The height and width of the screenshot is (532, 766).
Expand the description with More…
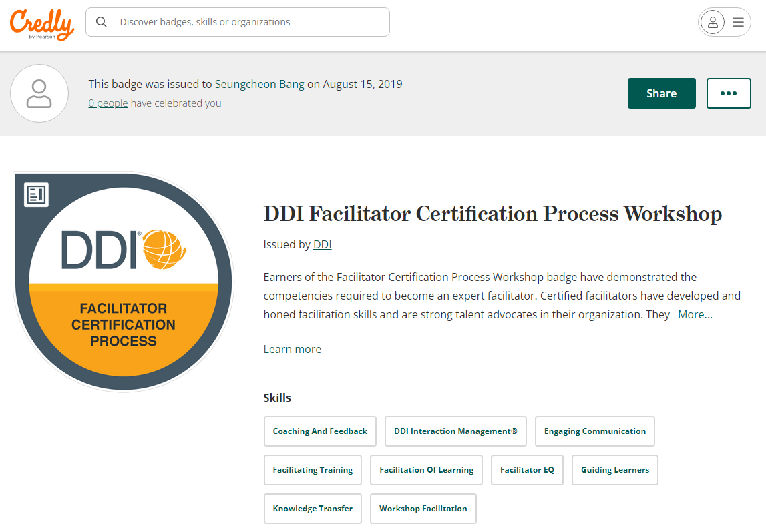pos(695,314)
